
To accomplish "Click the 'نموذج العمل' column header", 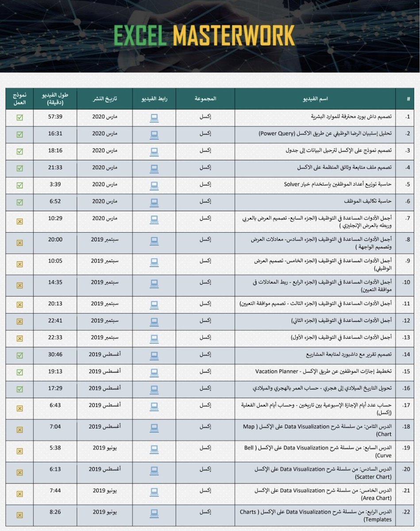I will [x=19, y=99].
